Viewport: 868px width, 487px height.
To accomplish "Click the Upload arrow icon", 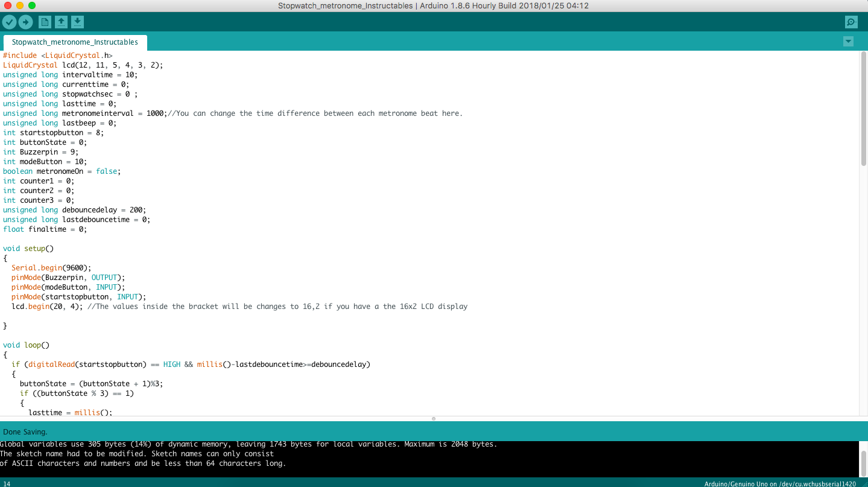I will coord(25,22).
